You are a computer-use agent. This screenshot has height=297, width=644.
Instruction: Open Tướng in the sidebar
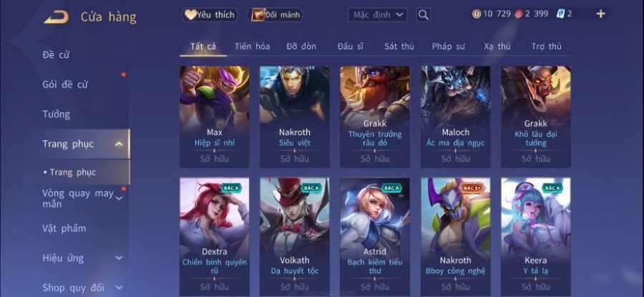[57, 115]
